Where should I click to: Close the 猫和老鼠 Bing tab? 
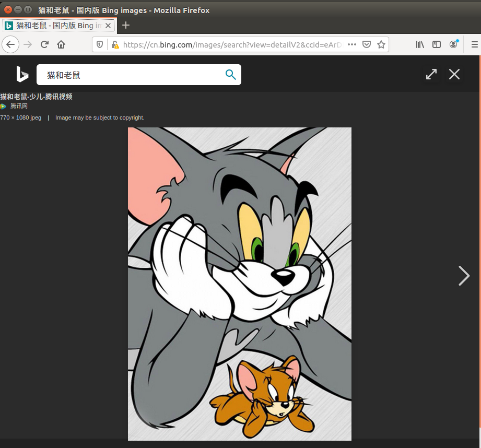click(108, 26)
